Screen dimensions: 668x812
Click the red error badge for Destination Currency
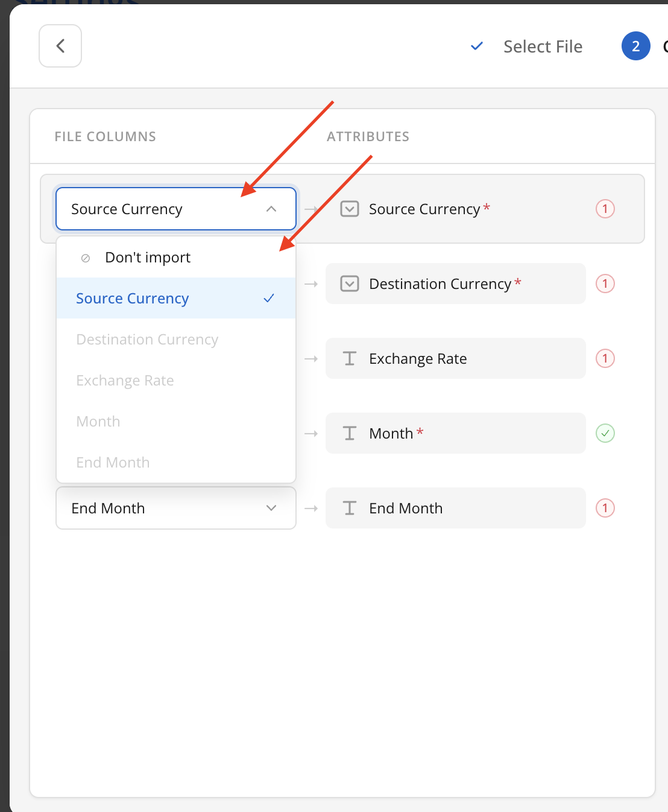pyautogui.click(x=605, y=284)
